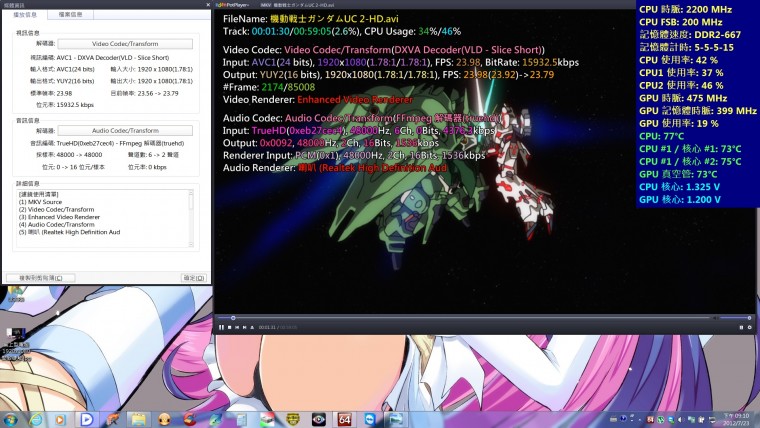Click the 複製到剪貼簿(C) button
This screenshot has height=428, width=760.
(x=41, y=278)
